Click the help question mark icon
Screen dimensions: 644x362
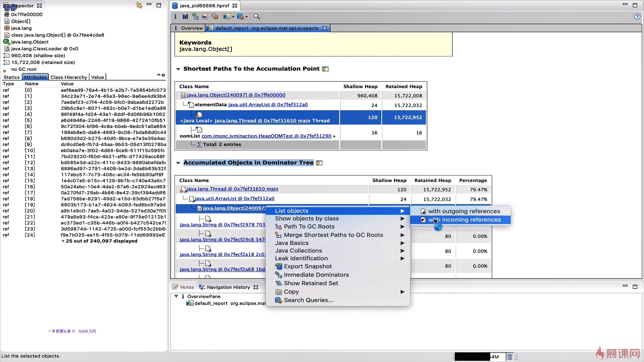637,16
